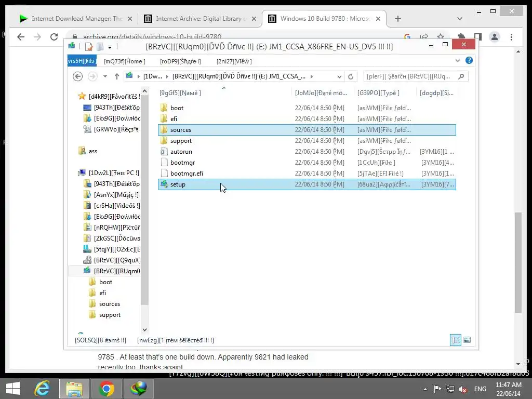Open quick access toolbar customize dropdown
The height and width of the screenshot is (399, 532).
110,47
